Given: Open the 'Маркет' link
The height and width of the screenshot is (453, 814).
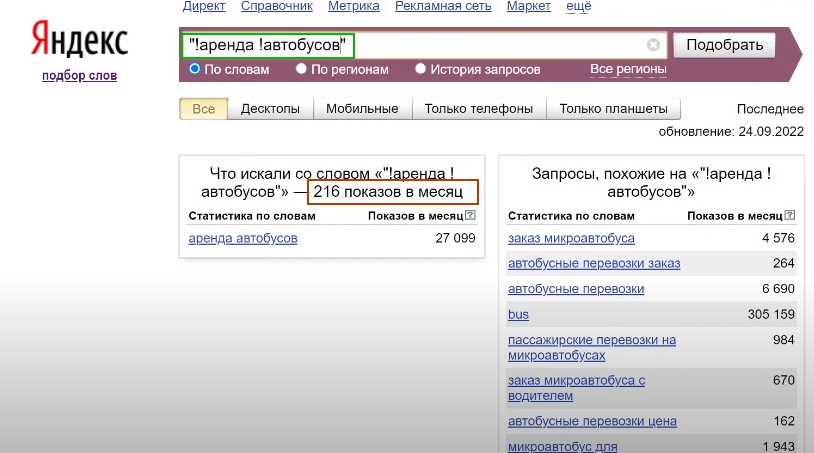Looking at the screenshot, I should click(x=528, y=6).
